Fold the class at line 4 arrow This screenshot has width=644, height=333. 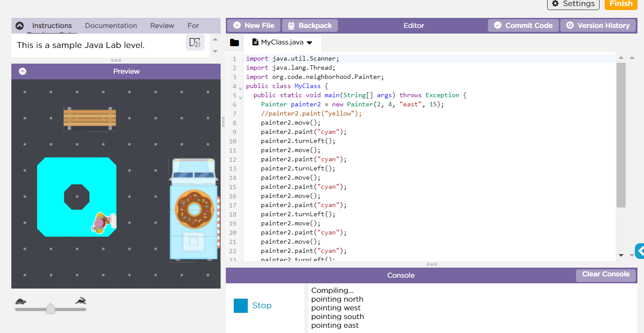pyautogui.click(x=241, y=88)
